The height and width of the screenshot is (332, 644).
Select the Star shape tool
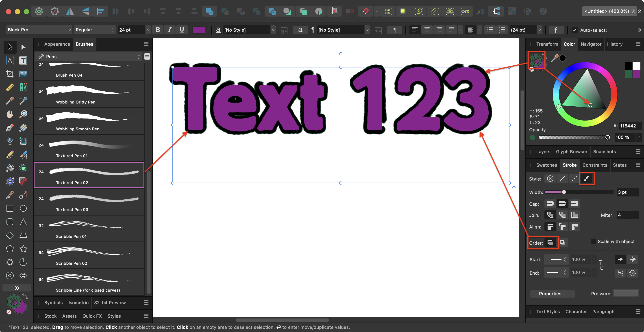tap(23, 249)
